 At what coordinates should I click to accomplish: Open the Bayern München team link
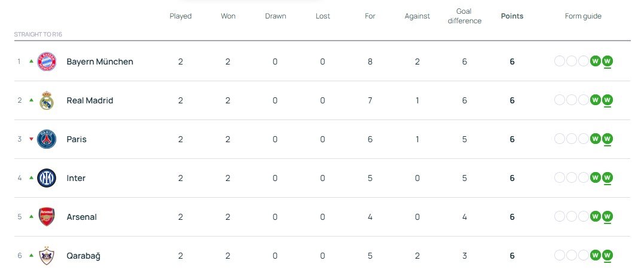[x=100, y=62]
